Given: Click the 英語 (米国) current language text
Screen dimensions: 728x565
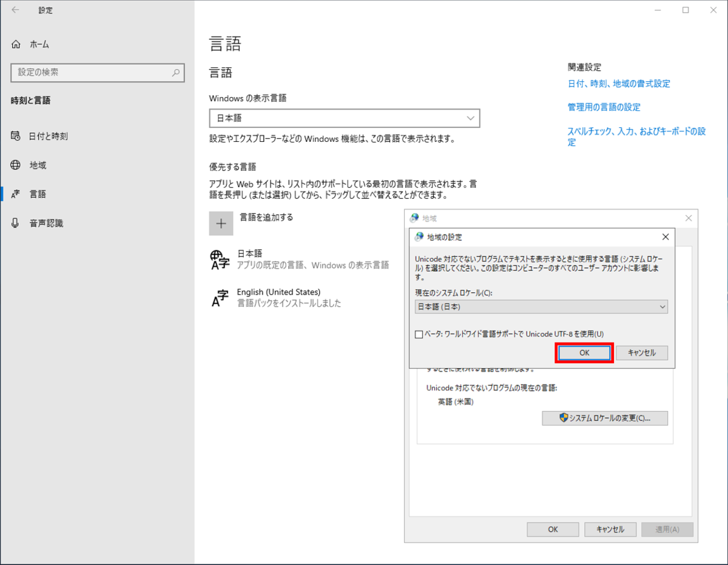Looking at the screenshot, I should (x=456, y=401).
